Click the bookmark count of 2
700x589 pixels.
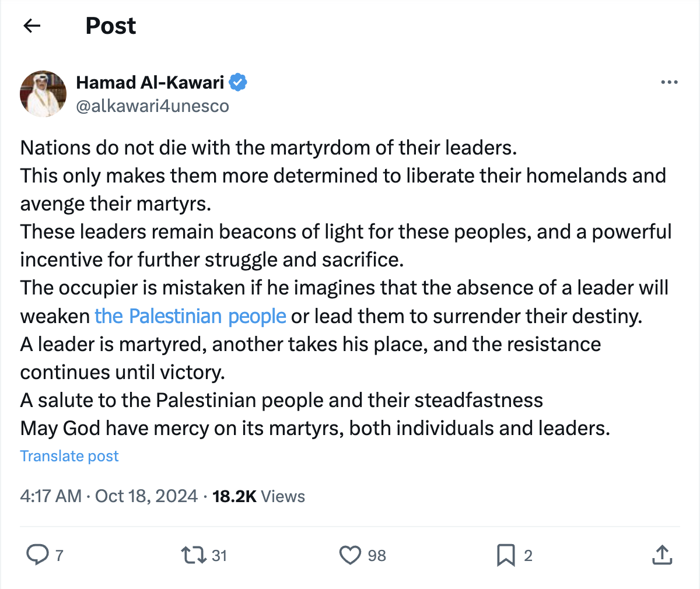pyautogui.click(x=528, y=555)
